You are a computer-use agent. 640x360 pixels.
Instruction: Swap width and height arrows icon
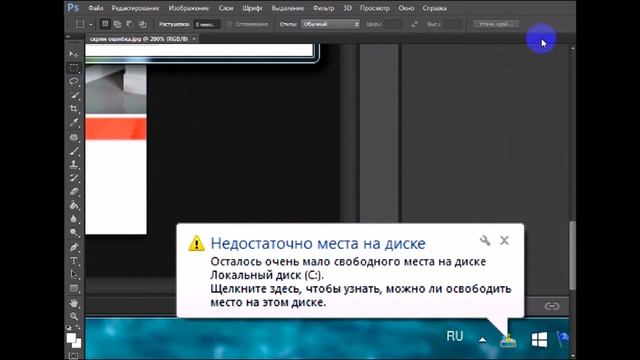pyautogui.click(x=414, y=24)
